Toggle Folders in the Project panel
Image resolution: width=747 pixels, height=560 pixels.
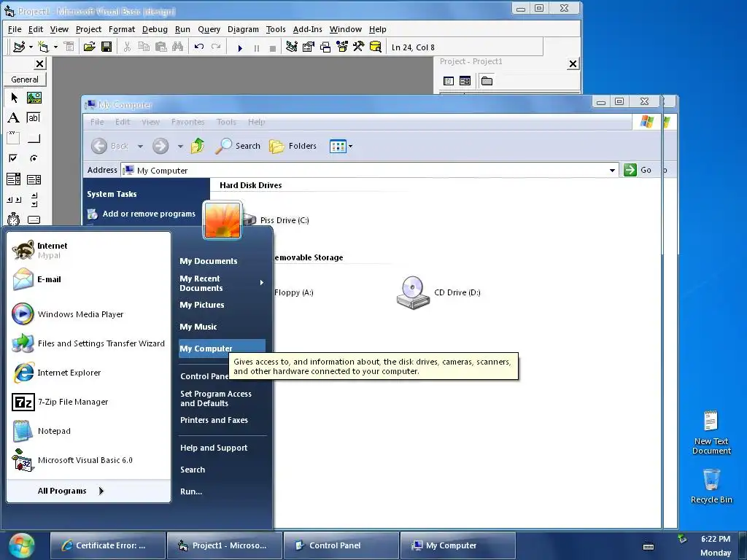487,81
